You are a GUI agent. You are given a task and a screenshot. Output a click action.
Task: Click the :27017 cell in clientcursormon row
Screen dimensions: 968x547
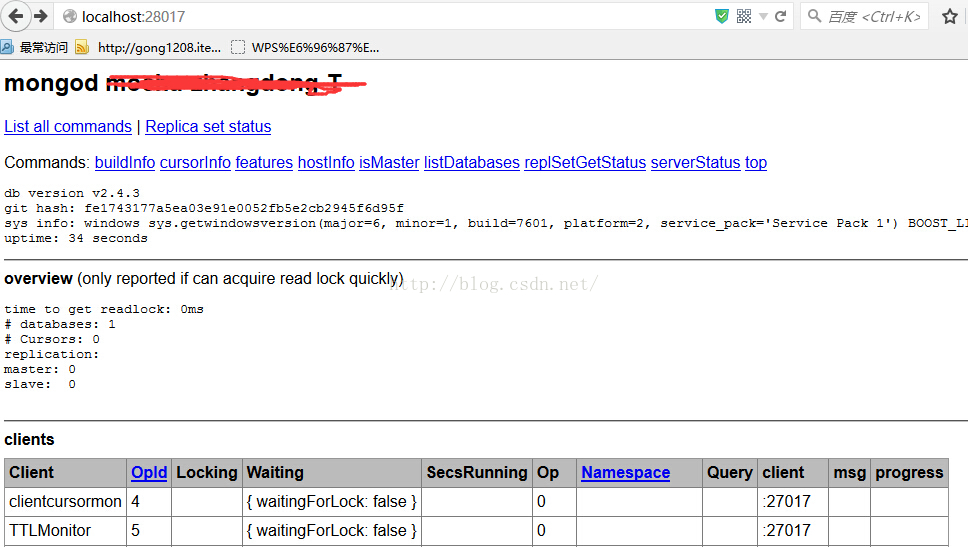point(793,501)
